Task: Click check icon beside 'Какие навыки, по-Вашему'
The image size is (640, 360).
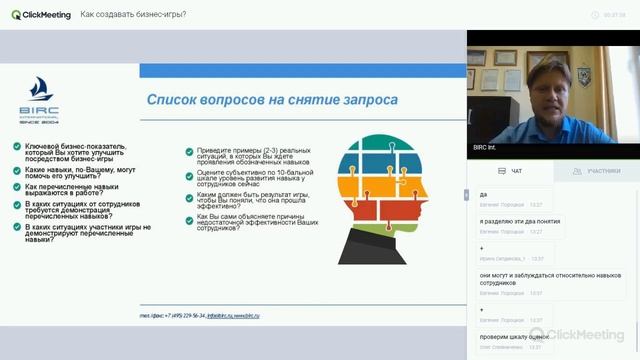Action: click(x=17, y=171)
